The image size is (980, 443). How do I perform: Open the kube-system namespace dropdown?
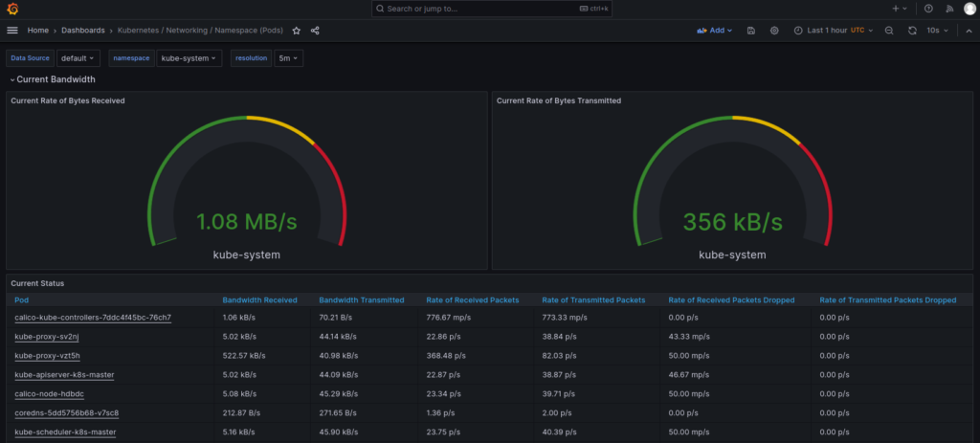(x=189, y=58)
